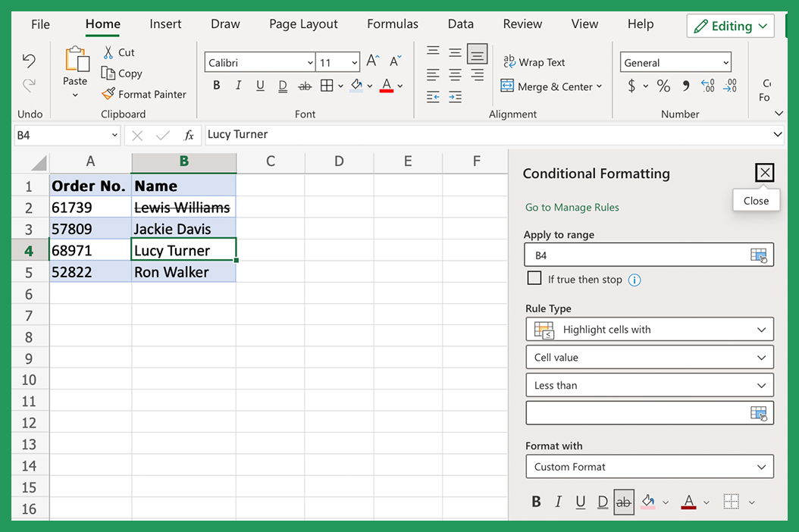Enable the 'If true then stop' checkbox
The height and width of the screenshot is (532, 799).
[534, 278]
